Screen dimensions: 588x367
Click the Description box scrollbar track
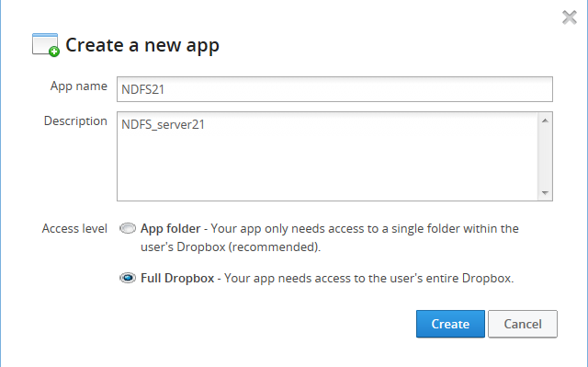(545, 156)
